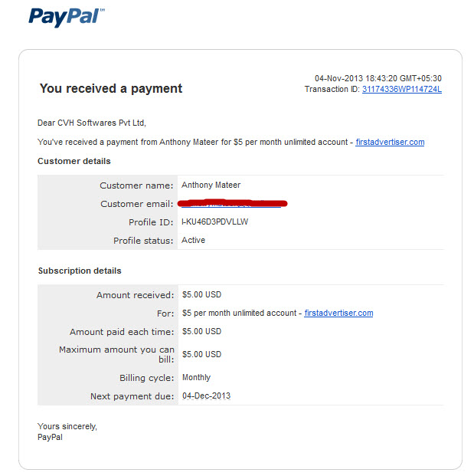Click the Active profile status value

193,240
